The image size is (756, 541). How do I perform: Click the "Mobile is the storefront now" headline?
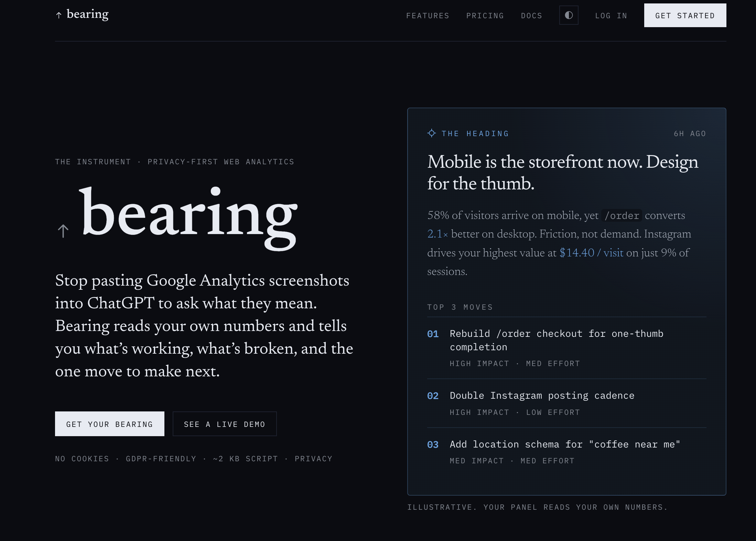(x=563, y=173)
